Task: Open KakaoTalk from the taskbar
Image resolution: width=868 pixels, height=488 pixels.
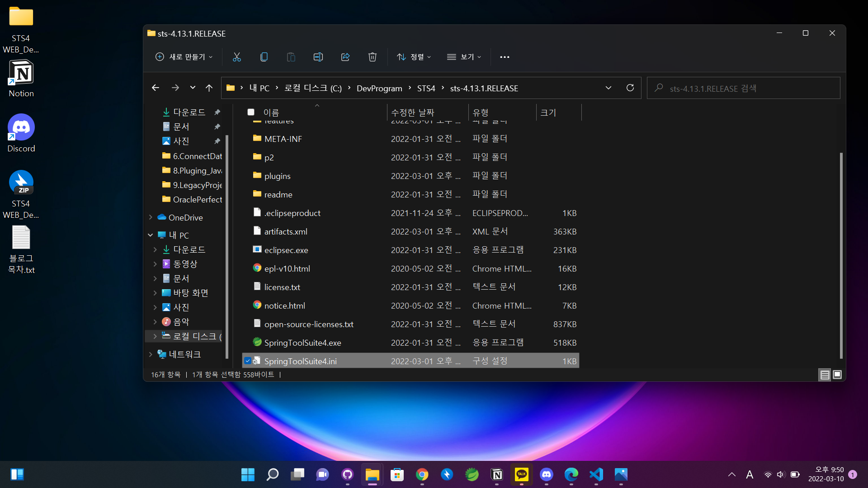Action: 522,474
